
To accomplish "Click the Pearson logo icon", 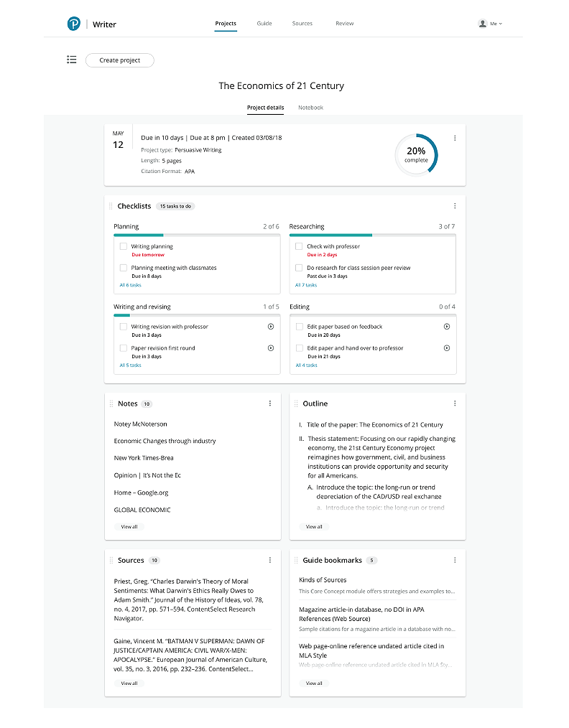I will click(73, 24).
